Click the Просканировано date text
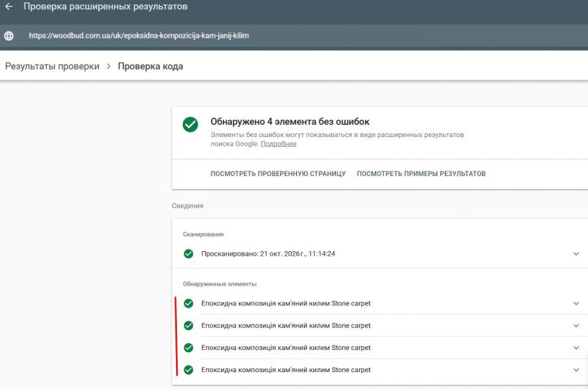 268,254
